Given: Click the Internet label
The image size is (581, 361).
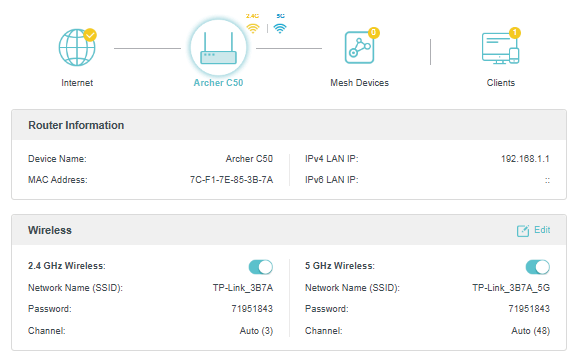Looking at the screenshot, I should click(x=77, y=83).
